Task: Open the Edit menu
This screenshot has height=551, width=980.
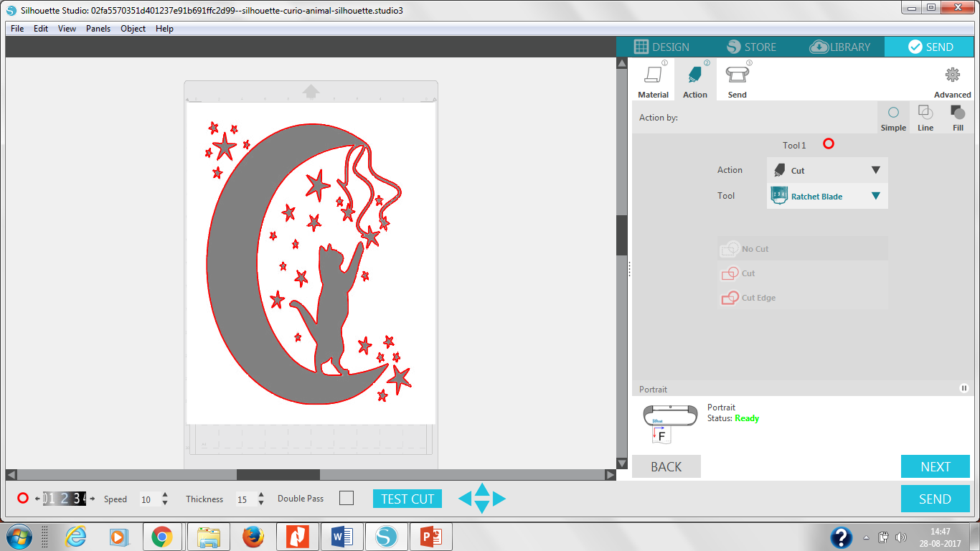Action: pos(41,29)
